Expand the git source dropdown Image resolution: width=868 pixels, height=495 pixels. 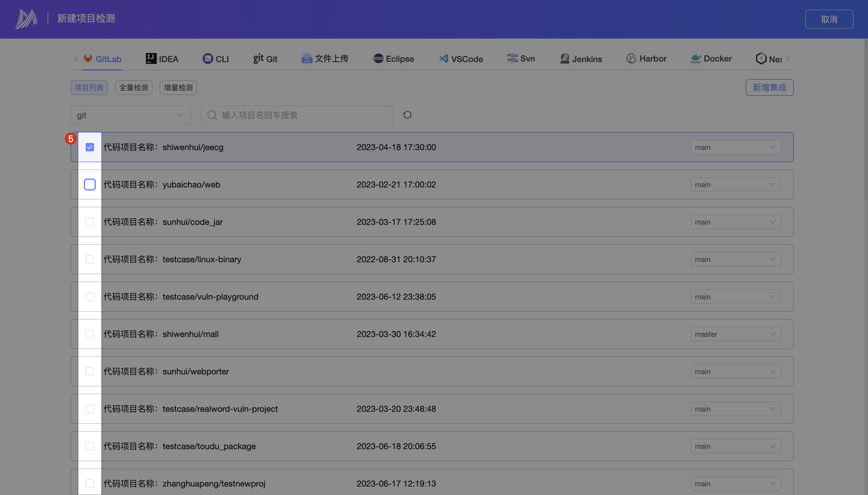click(x=131, y=115)
